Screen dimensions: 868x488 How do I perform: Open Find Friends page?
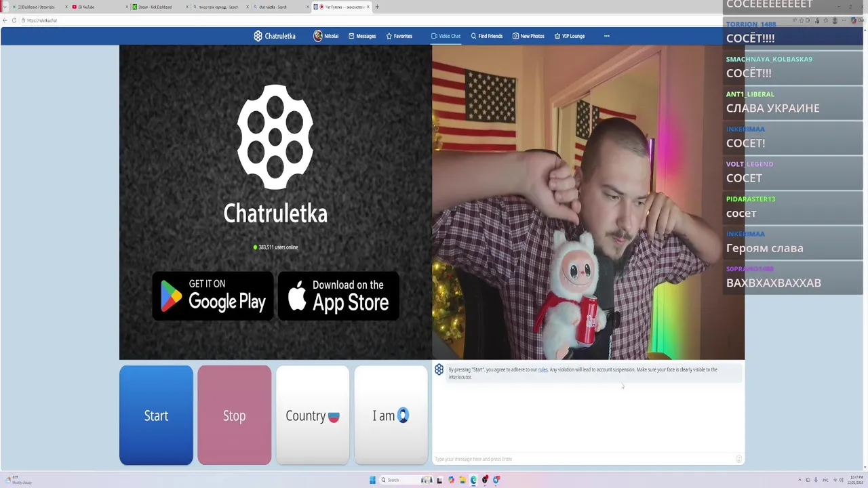(x=487, y=36)
